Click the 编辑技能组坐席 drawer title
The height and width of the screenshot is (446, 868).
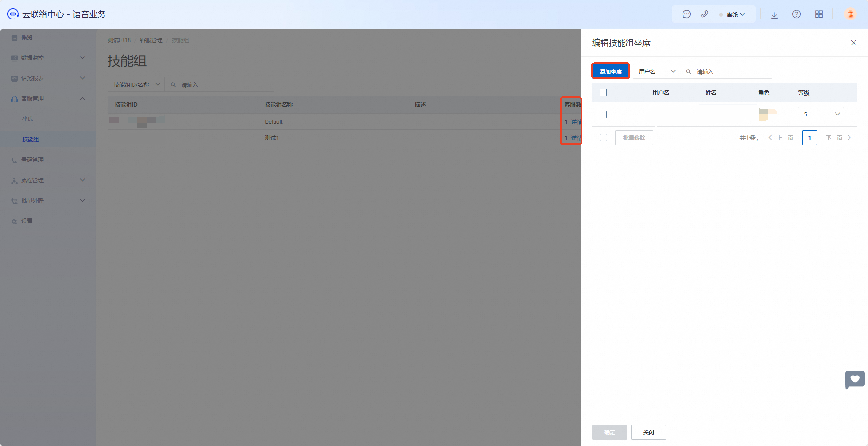[x=621, y=43]
